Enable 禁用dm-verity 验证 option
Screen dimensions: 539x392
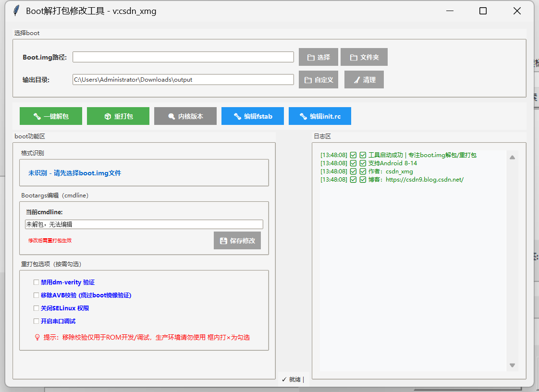coord(36,282)
